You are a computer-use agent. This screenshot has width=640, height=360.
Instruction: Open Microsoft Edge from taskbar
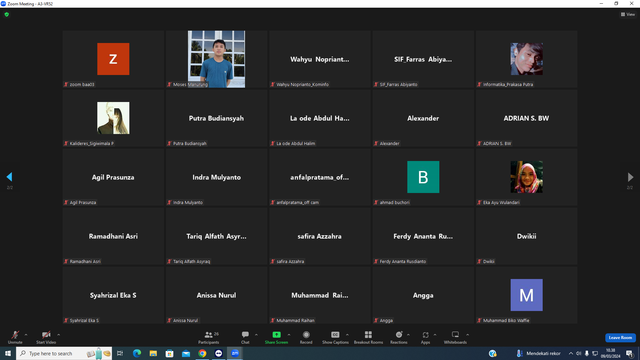tap(137, 353)
